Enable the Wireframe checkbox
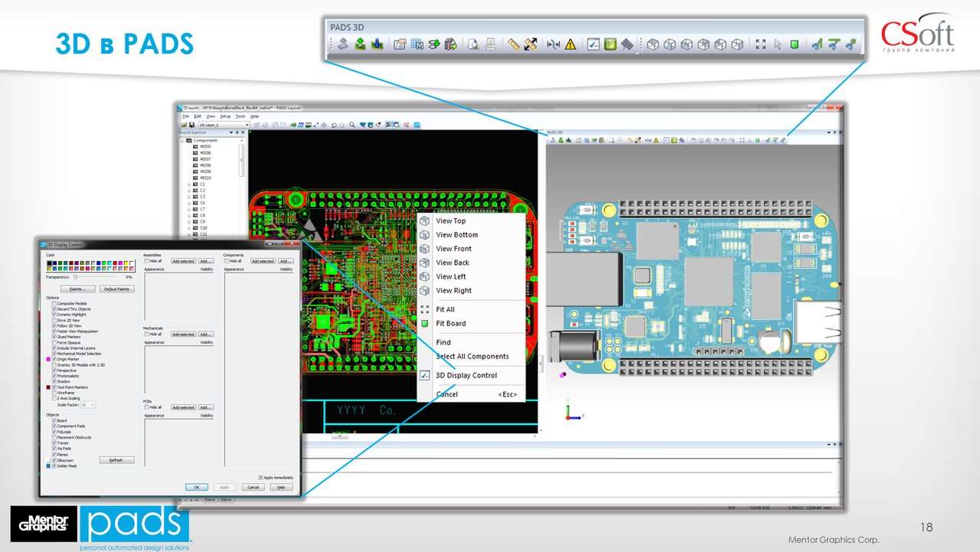 54,393
